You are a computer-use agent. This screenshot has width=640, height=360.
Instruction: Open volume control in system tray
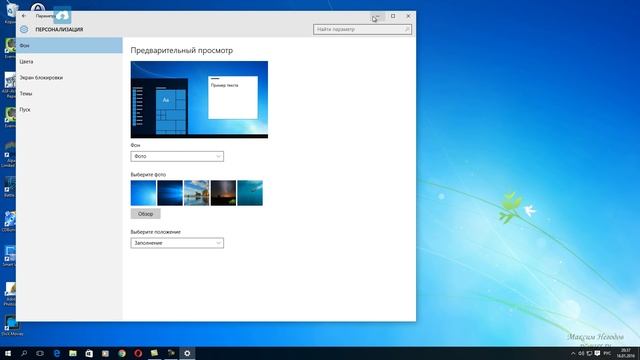click(x=581, y=353)
